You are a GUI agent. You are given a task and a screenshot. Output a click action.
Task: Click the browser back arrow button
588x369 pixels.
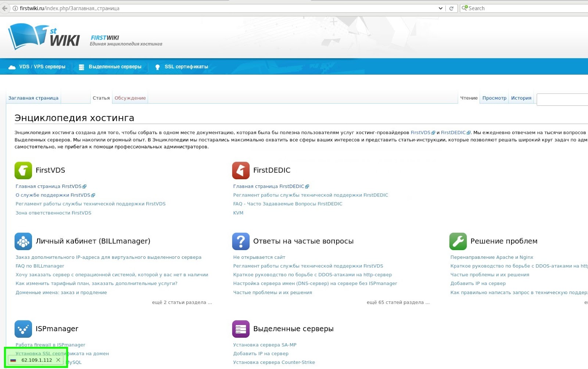point(4,8)
